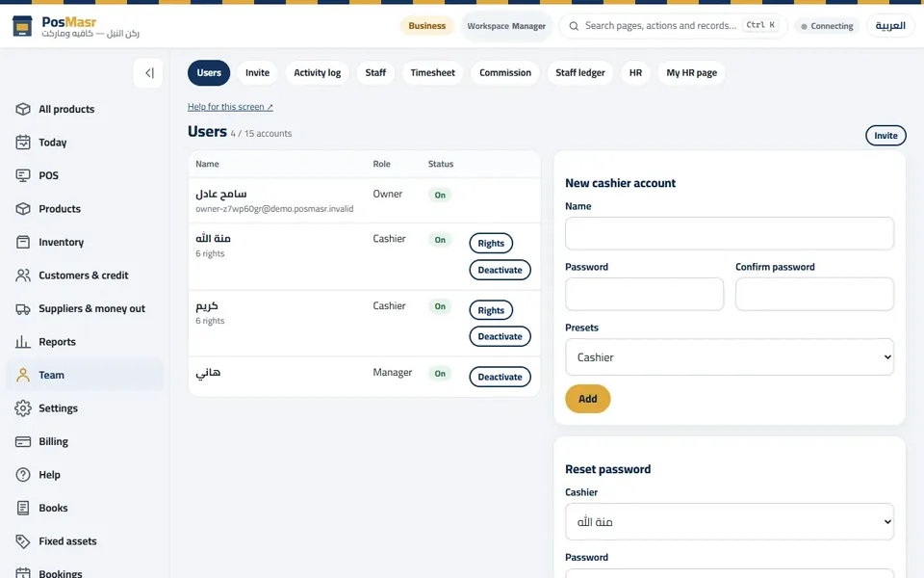Open the Help for this screen link
The height and width of the screenshot is (578, 924).
pyautogui.click(x=230, y=107)
